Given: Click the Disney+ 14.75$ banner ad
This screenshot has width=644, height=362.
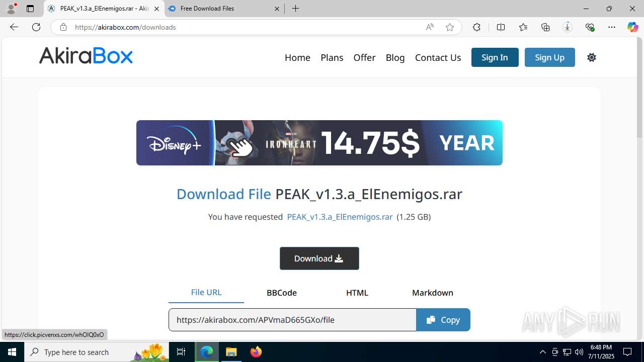Looking at the screenshot, I should tap(319, 143).
